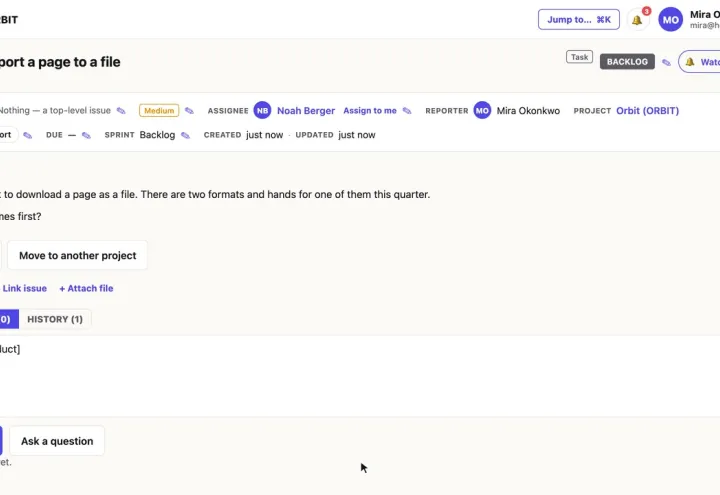Edit due date pencil icon

pos(86,135)
